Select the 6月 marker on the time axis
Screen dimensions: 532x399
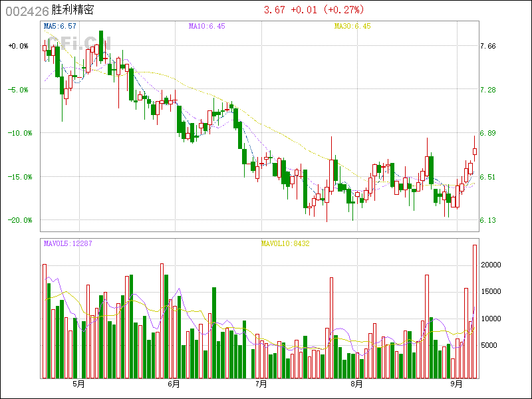174,384
